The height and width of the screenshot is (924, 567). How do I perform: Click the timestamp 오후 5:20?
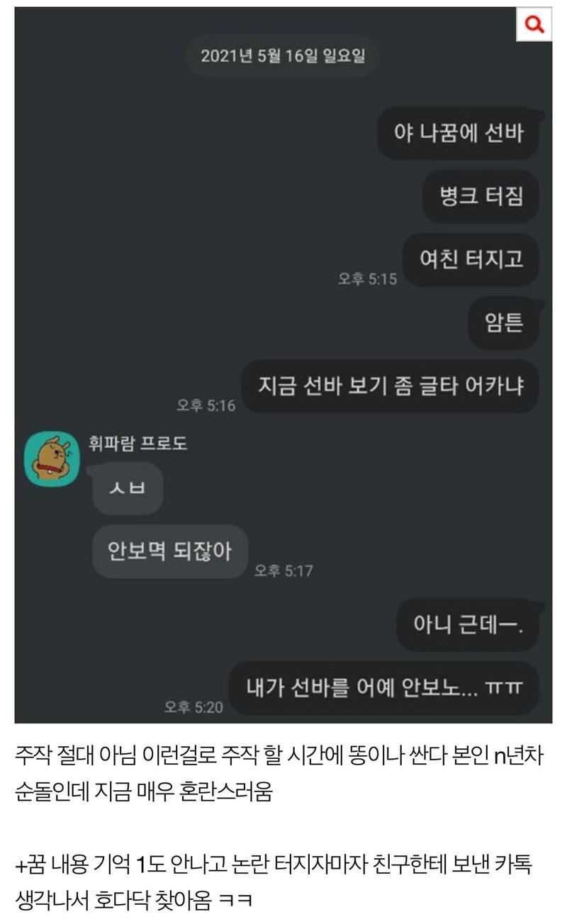pyautogui.click(x=193, y=707)
